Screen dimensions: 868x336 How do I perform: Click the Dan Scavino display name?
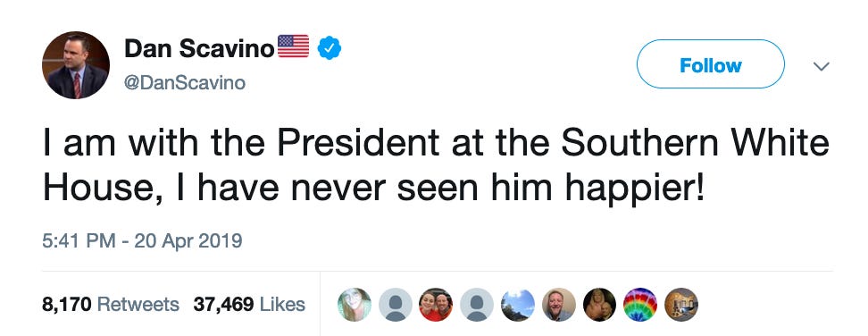(x=199, y=49)
